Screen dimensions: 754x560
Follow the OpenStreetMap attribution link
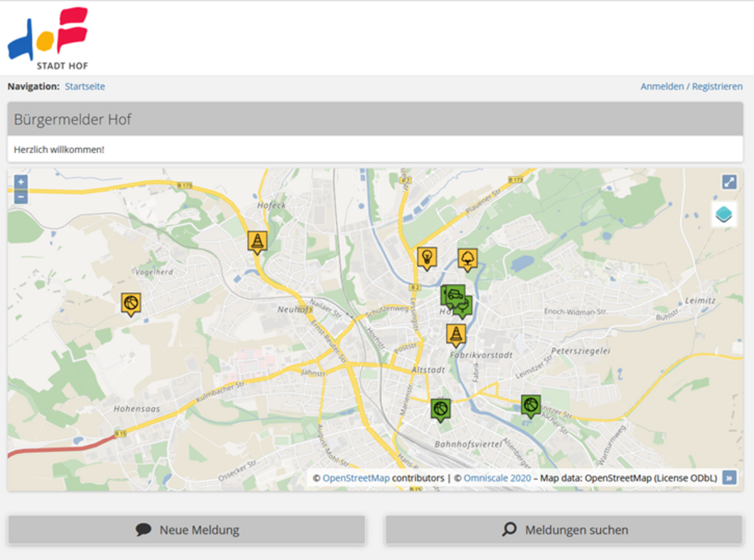(x=356, y=478)
